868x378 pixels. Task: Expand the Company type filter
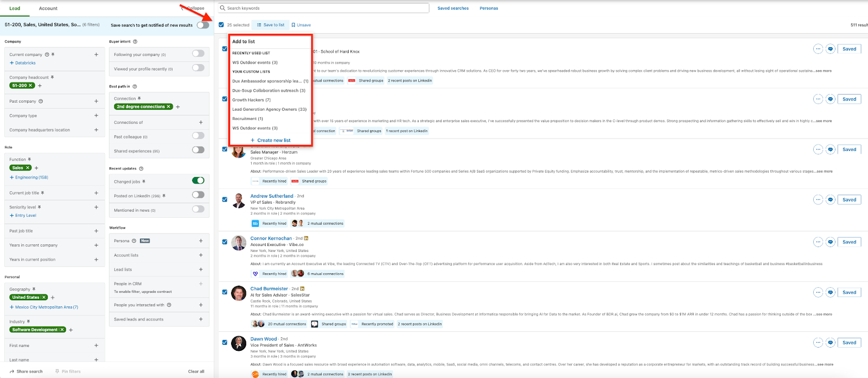96,116
